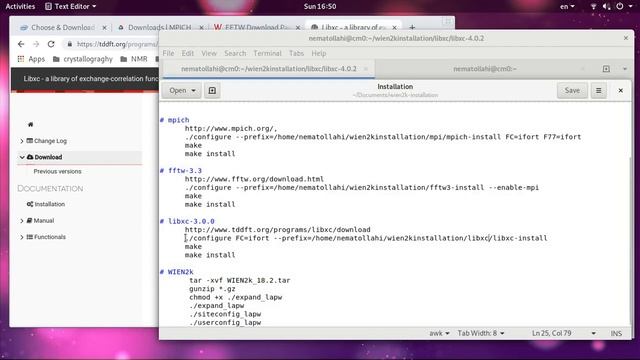Click the new document icon next to Open
Viewport: 640px width, 360px height.
click(212, 91)
